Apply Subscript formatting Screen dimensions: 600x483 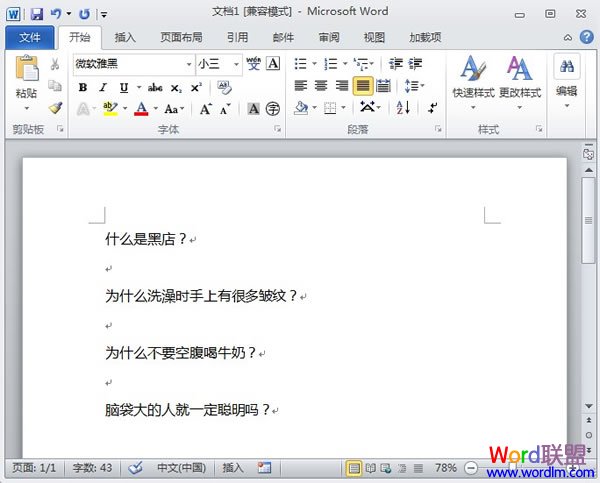point(176,88)
